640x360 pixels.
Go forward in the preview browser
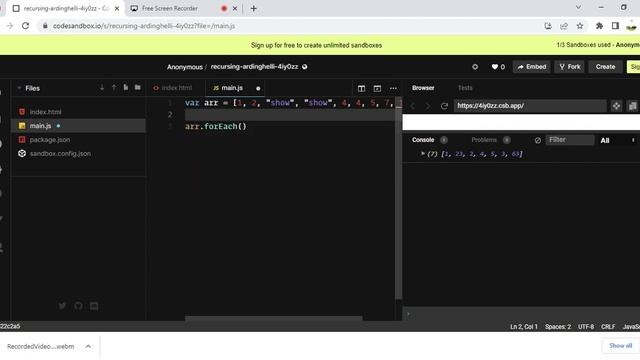428,106
